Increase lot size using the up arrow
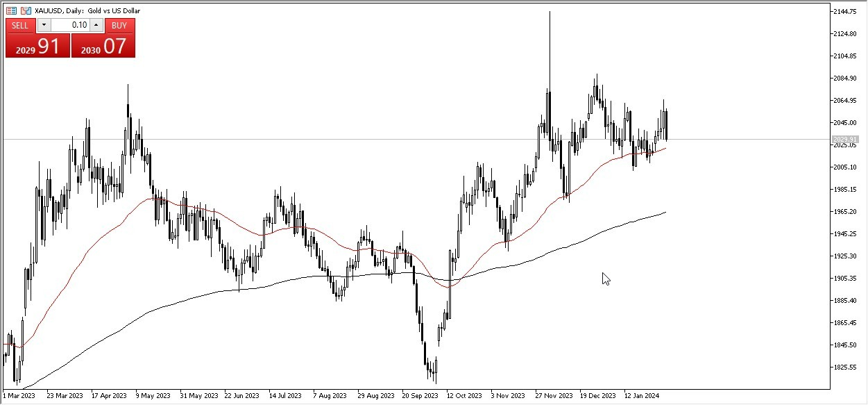 click(96, 25)
